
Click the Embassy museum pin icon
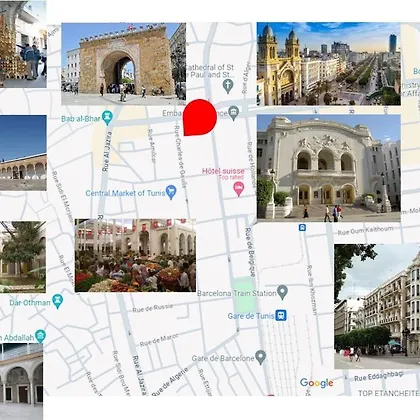tap(234, 113)
